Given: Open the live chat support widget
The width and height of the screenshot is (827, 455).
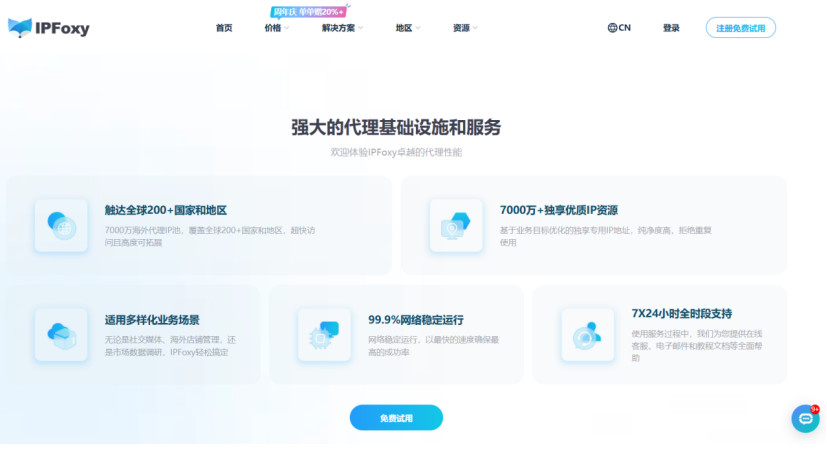Looking at the screenshot, I should 805,418.
